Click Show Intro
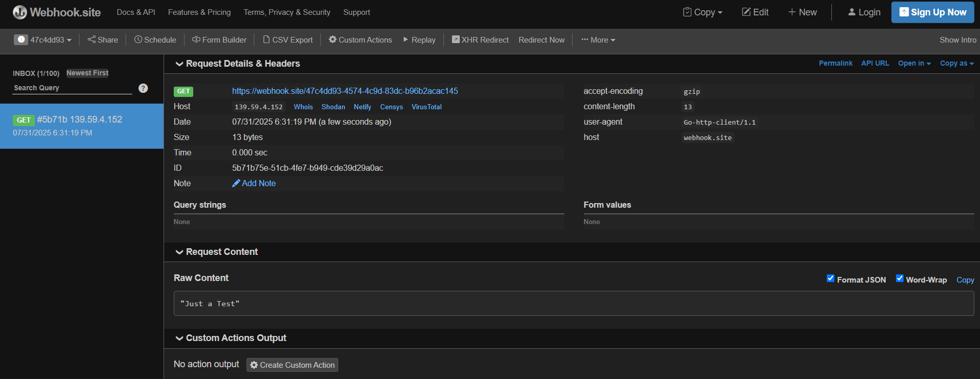The image size is (980, 379). [x=957, y=40]
